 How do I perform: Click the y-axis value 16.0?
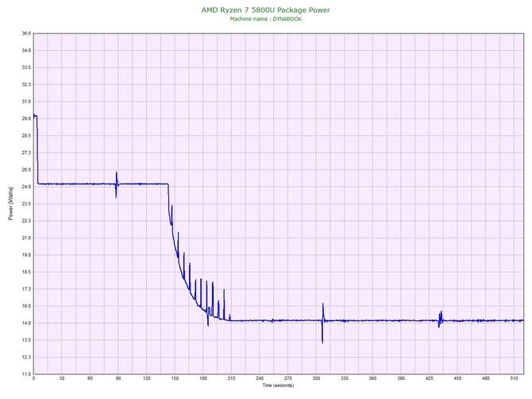coord(26,306)
